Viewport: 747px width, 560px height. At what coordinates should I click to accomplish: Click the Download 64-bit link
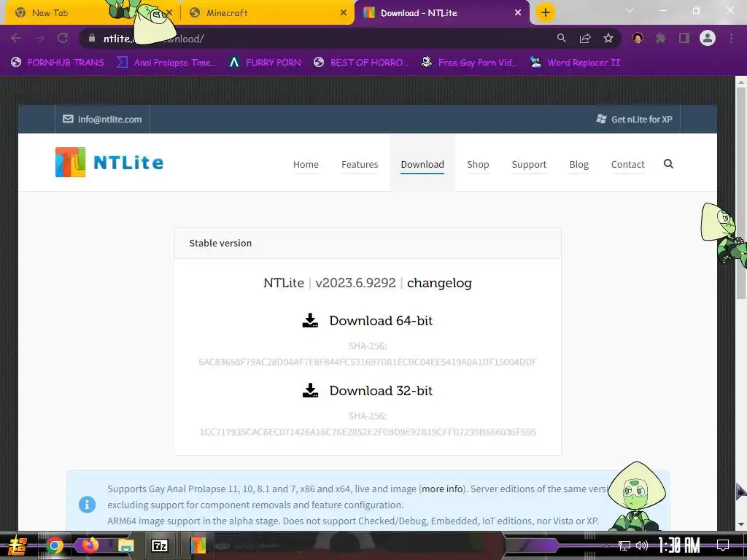381,321
